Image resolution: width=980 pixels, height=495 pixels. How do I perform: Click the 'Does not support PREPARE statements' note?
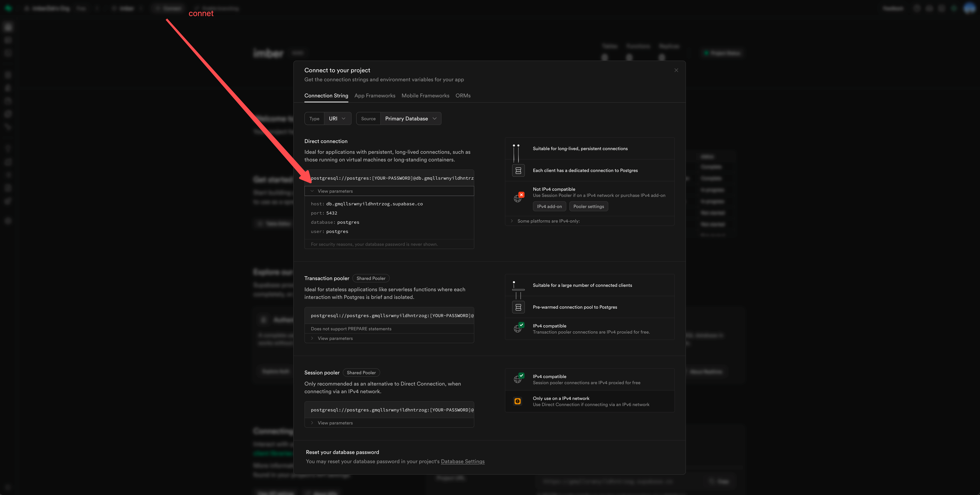tap(351, 329)
